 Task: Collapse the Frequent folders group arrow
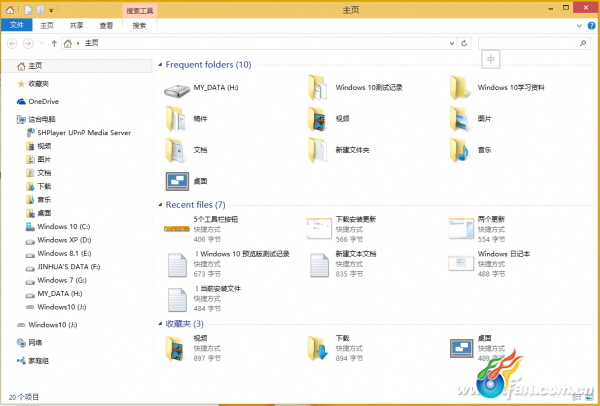tap(160, 65)
